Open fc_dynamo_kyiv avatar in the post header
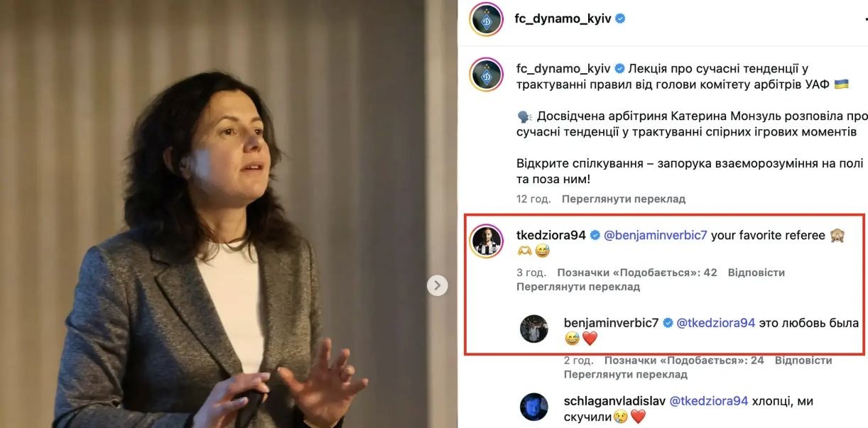The width and height of the screenshot is (868, 428). 487,19
